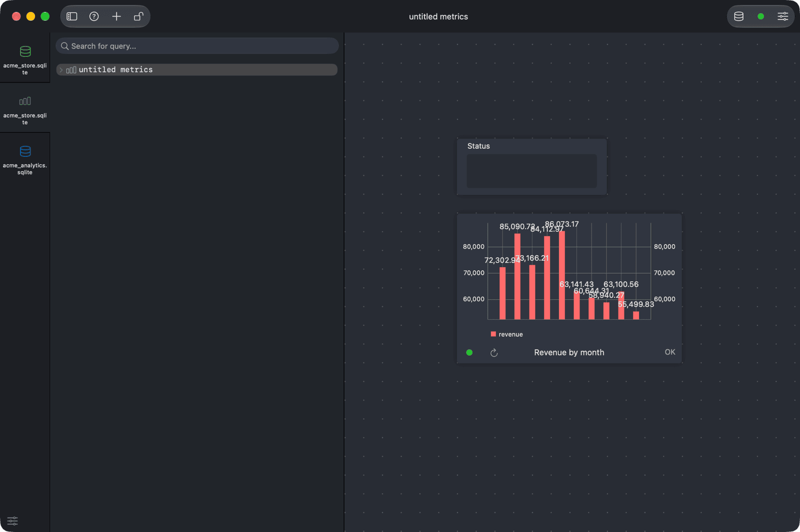This screenshot has height=532, width=800.
Task: Select the green acme_store.sqlite database item
Action: tap(25, 58)
